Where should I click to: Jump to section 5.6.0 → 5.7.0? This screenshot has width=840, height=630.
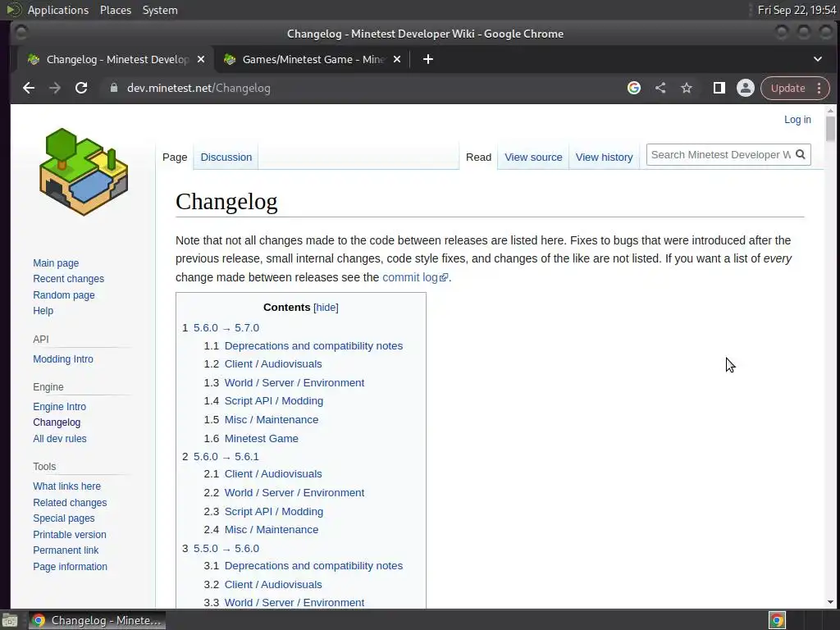click(x=226, y=328)
